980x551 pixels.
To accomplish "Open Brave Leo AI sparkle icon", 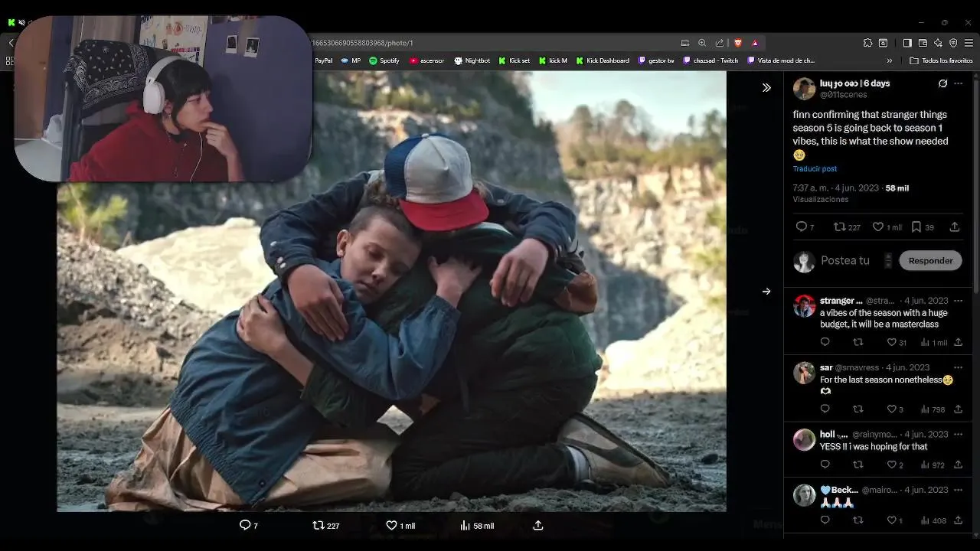I will pyautogui.click(x=938, y=43).
